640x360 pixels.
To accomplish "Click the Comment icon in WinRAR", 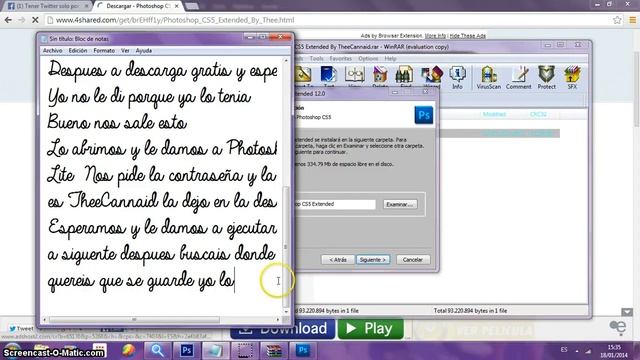I will point(519,78).
